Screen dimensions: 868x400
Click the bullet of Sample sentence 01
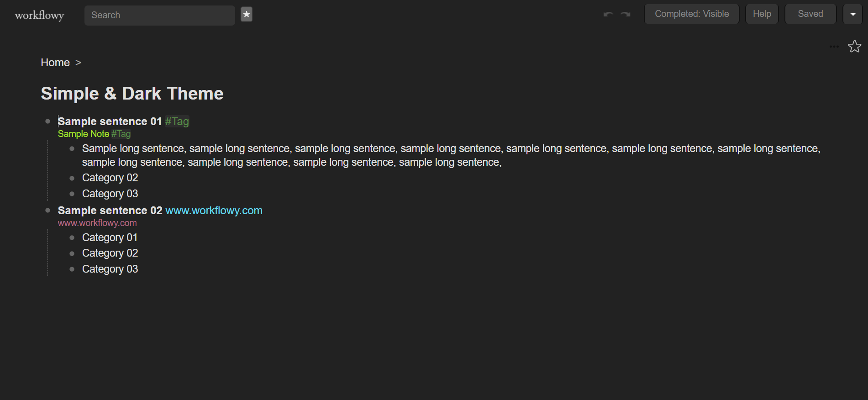47,121
